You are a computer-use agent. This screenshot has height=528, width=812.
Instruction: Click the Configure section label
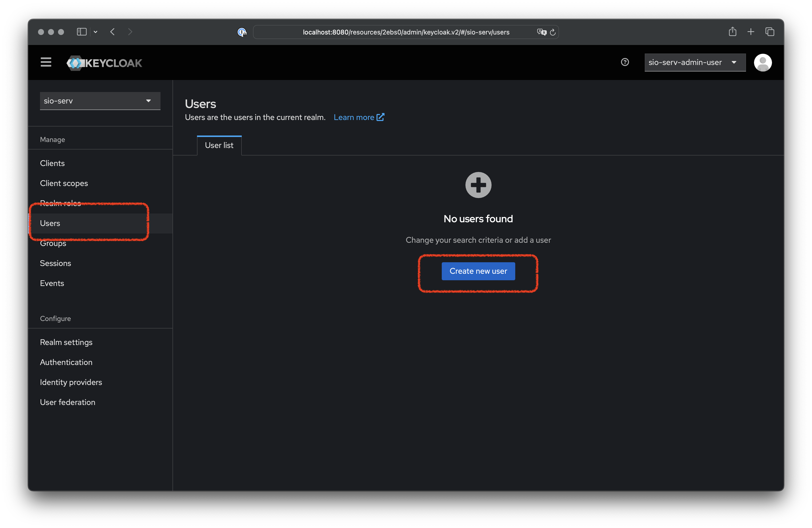(x=55, y=318)
